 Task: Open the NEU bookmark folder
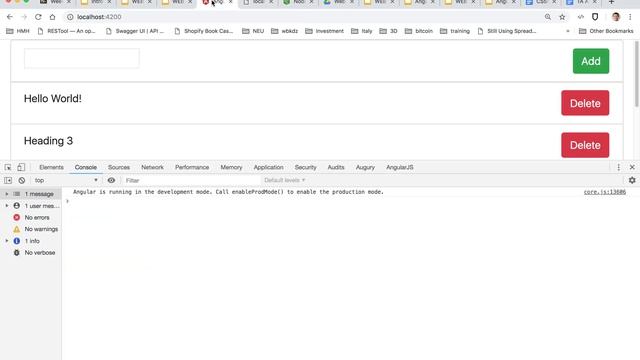tap(253, 31)
